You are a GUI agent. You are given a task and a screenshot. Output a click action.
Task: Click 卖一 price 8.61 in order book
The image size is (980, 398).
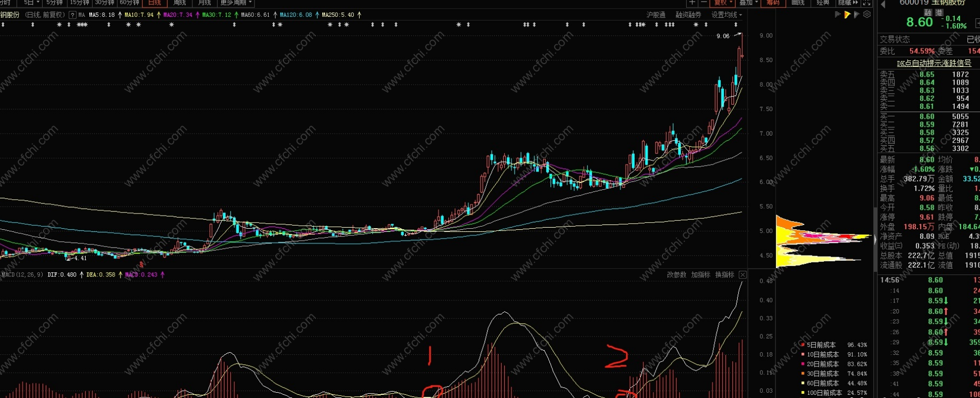927,106
